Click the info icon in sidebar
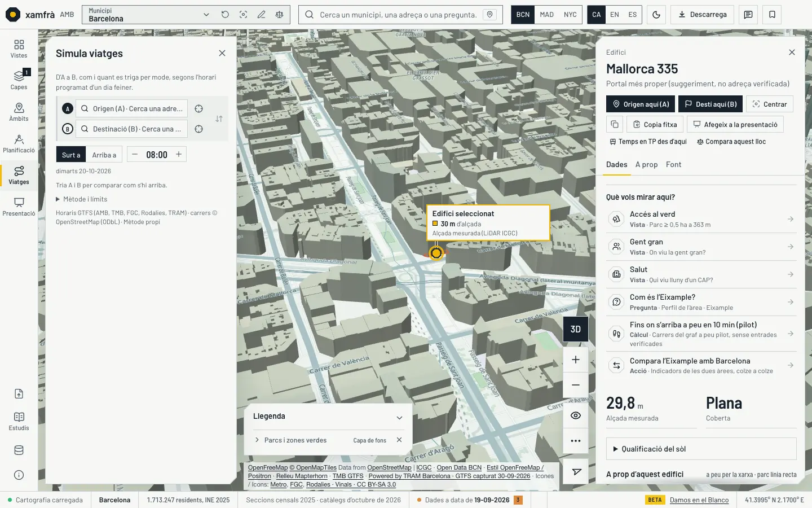This screenshot has width=812, height=508. (19, 475)
